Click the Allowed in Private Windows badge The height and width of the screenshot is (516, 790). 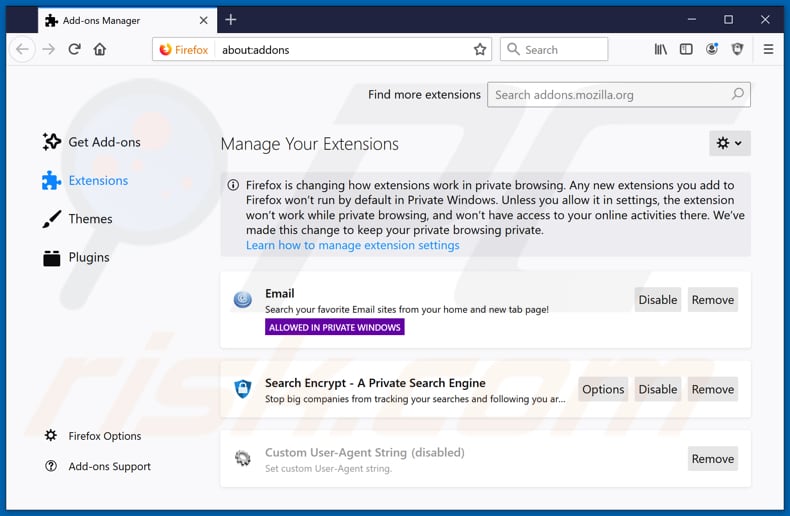tap(335, 328)
